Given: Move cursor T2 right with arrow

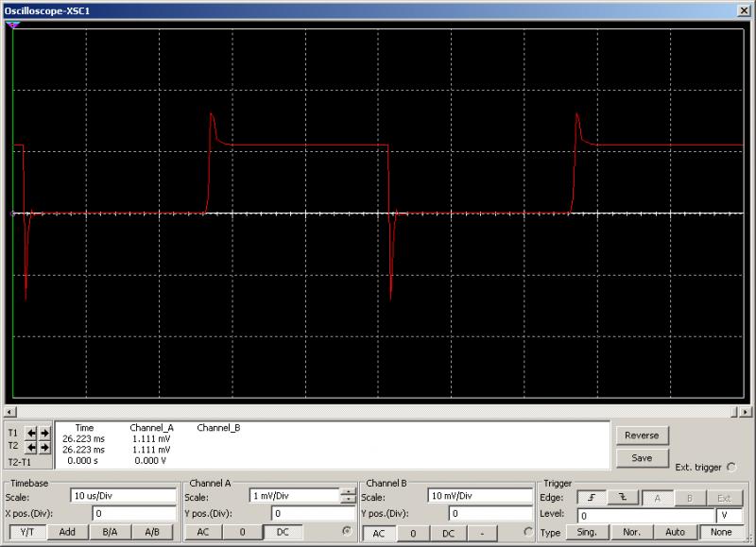Looking at the screenshot, I should [x=44, y=448].
